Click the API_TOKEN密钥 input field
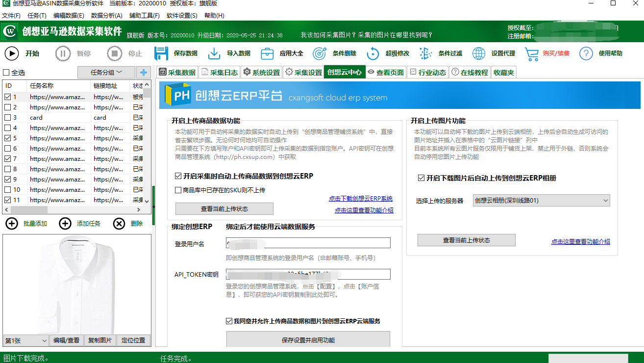This screenshot has width=644, height=363. point(308,274)
